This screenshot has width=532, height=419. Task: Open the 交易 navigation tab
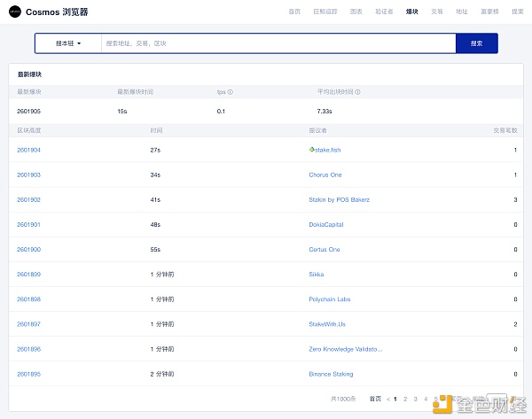[x=437, y=12]
